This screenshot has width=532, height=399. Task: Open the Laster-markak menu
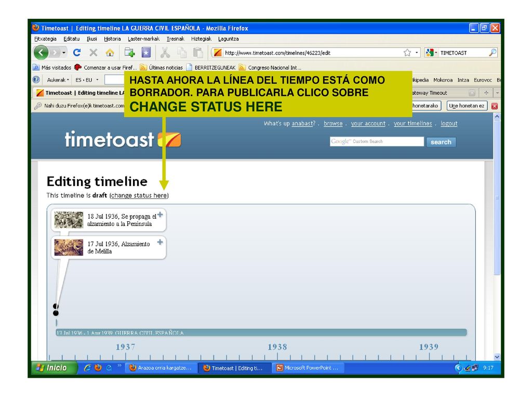(x=143, y=38)
